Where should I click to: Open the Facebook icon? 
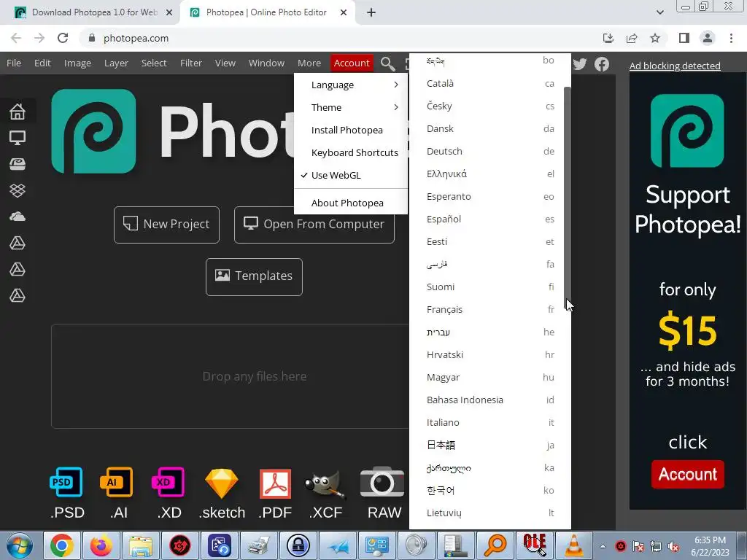[x=602, y=64]
